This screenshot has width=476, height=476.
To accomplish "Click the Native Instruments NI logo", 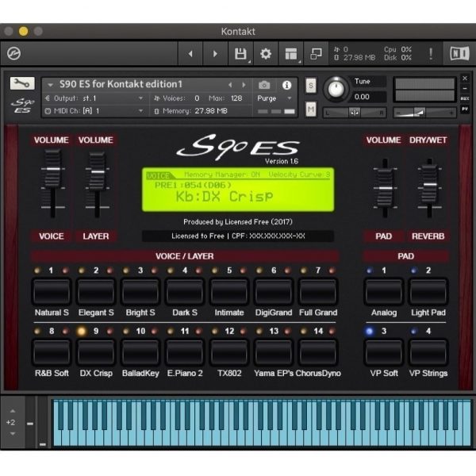I will click(459, 54).
